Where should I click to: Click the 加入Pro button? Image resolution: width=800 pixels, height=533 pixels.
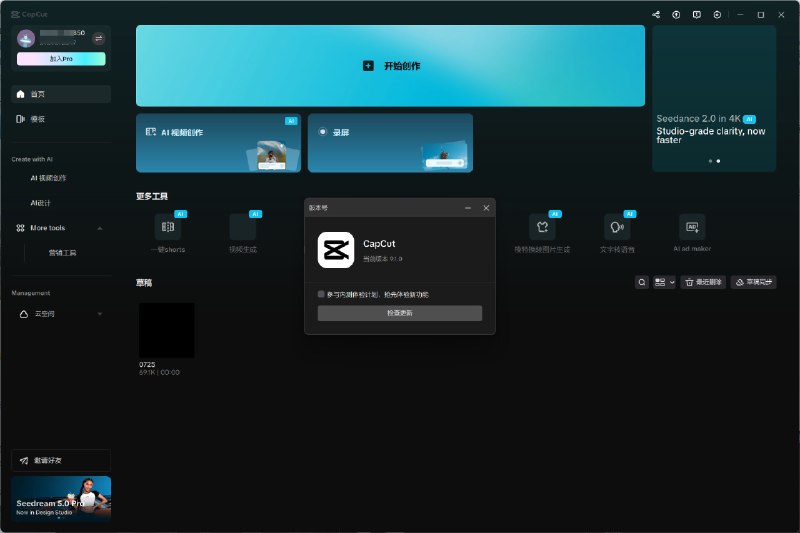pos(61,59)
